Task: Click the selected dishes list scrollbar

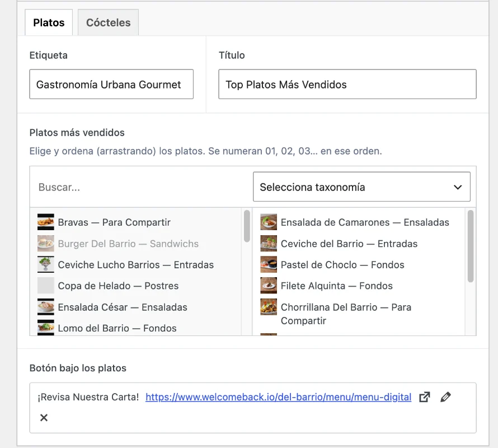Action: 471,246
